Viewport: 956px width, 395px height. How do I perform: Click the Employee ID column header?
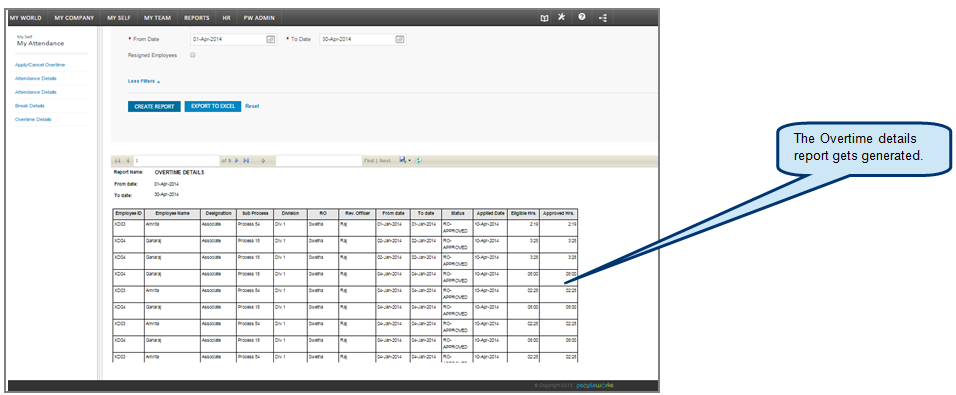129,213
